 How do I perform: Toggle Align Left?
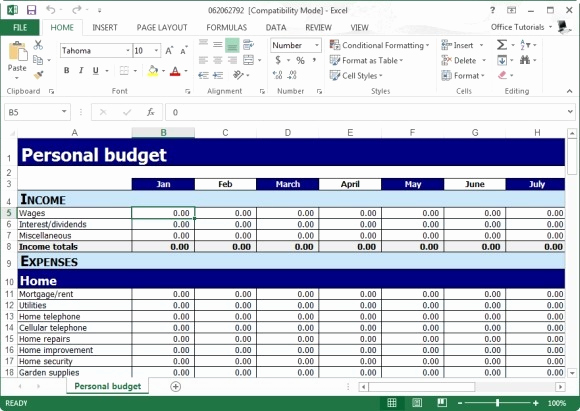pyautogui.click(x=203, y=60)
